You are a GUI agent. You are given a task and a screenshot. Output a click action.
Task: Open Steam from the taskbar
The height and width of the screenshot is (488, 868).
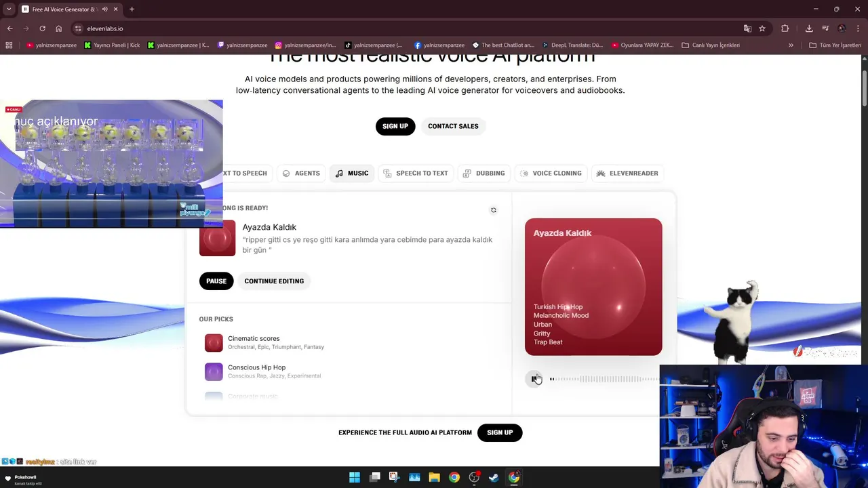[x=494, y=477]
